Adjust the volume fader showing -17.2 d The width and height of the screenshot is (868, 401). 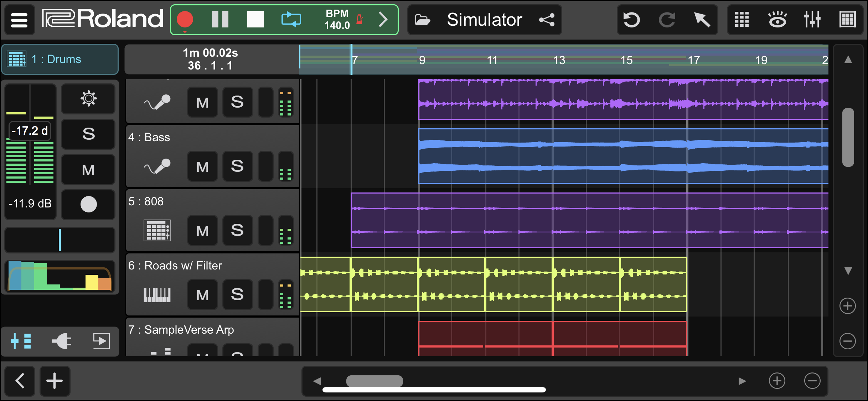[30, 131]
